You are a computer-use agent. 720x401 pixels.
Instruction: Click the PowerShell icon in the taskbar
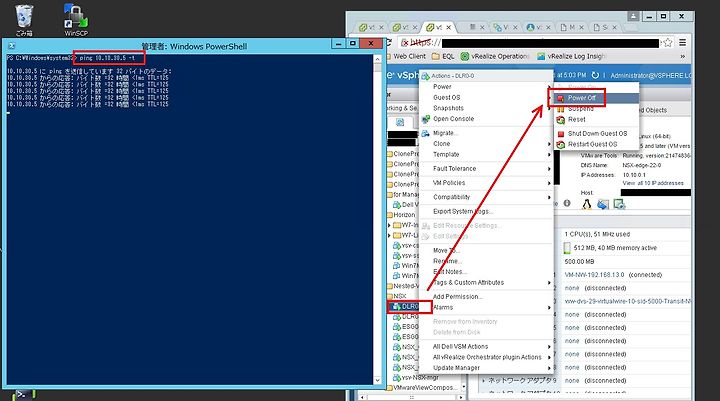point(21,395)
